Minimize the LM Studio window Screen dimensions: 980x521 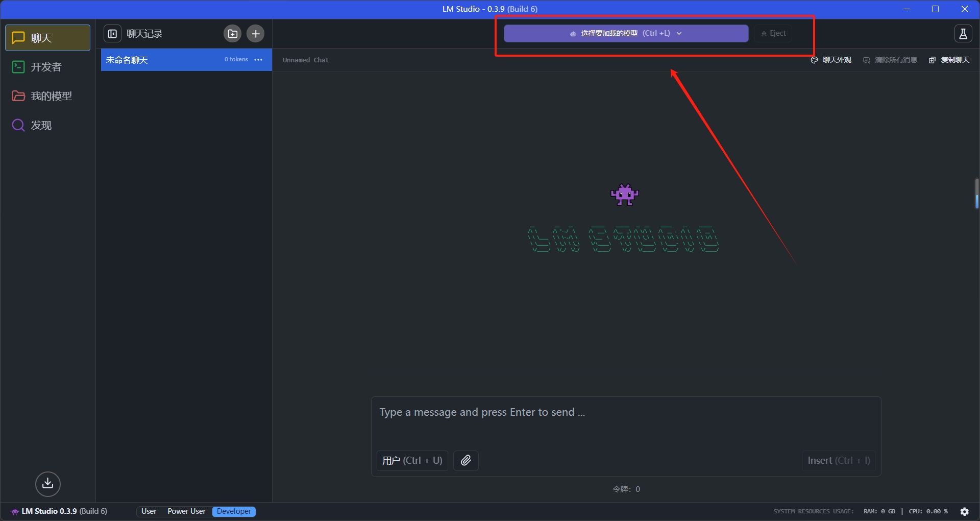(x=906, y=9)
